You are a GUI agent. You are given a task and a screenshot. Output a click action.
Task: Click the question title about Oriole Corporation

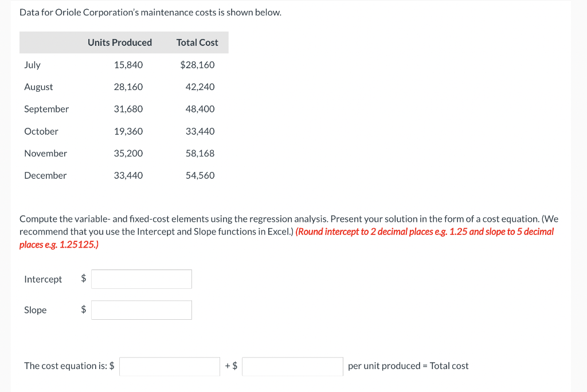pyautogui.click(x=150, y=11)
